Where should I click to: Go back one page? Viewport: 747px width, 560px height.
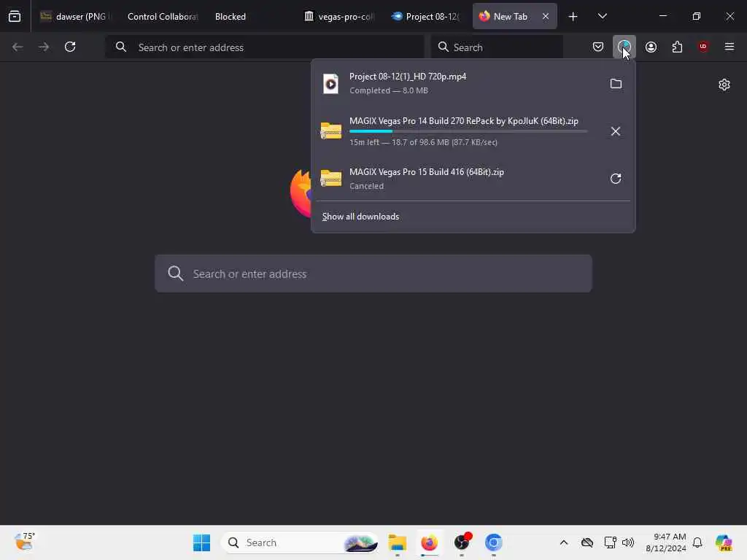tap(18, 47)
